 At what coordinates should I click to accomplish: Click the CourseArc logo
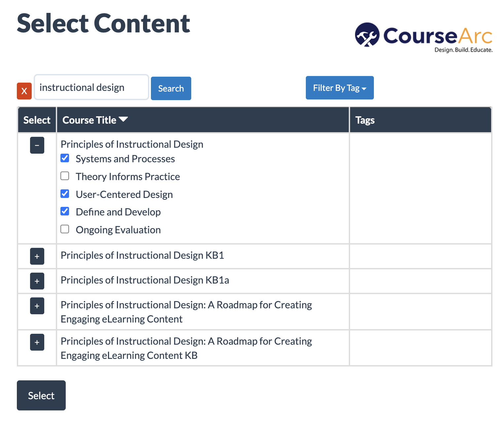pos(424,37)
